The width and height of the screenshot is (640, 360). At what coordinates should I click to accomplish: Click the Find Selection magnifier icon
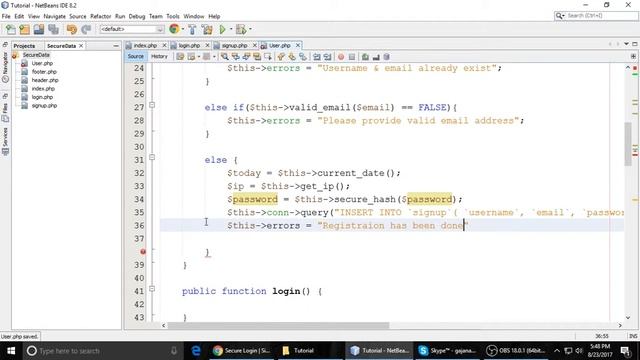(x=224, y=57)
